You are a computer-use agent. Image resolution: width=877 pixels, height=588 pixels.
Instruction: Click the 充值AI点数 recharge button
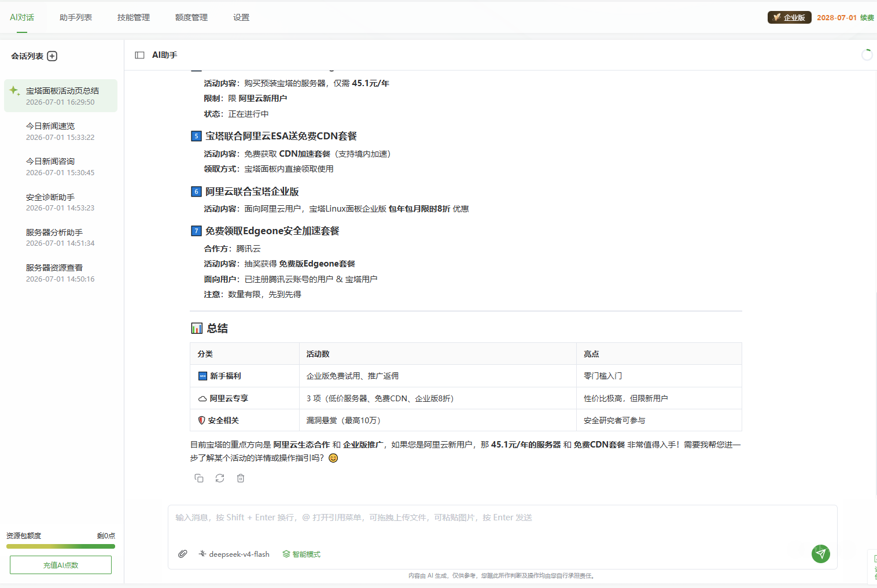[61, 565]
